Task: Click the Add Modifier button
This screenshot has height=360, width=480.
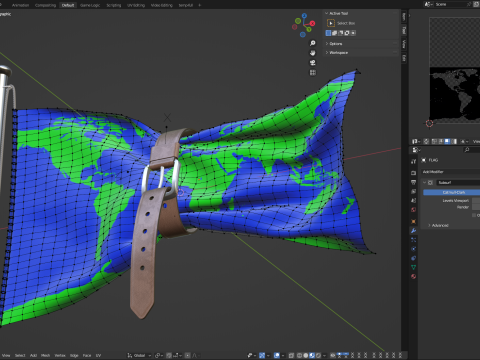Action: [x=451, y=172]
